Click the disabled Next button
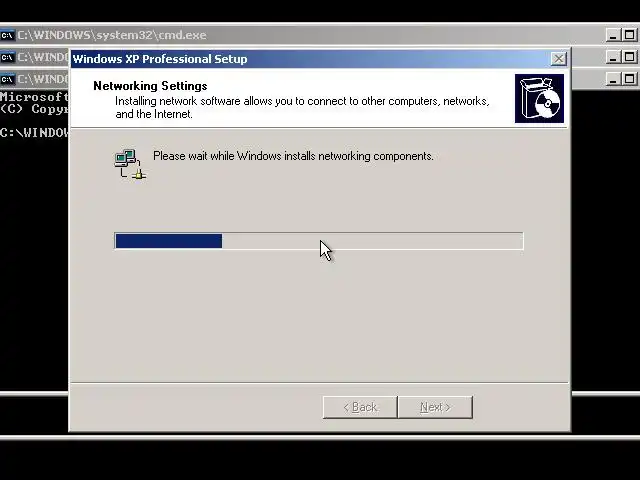640x480 pixels. click(436, 407)
